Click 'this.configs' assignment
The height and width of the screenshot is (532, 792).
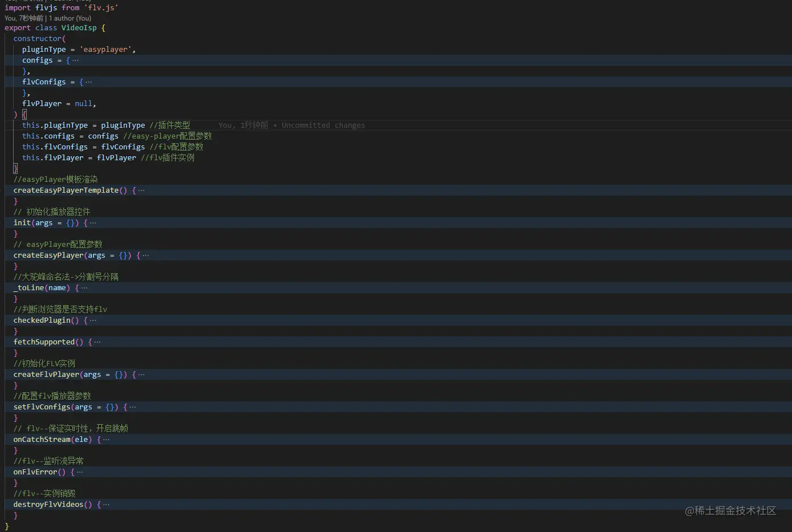[71, 136]
